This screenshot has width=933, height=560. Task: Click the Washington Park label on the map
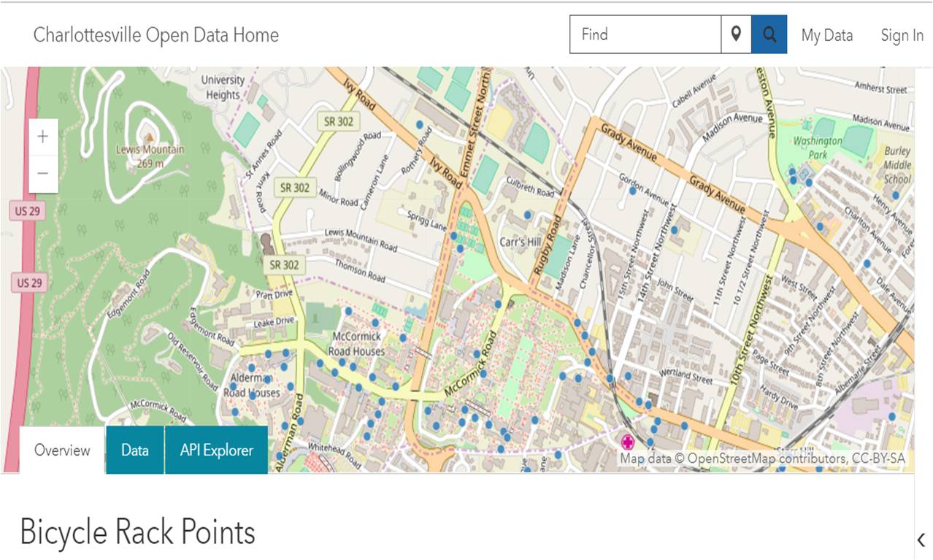(x=818, y=147)
